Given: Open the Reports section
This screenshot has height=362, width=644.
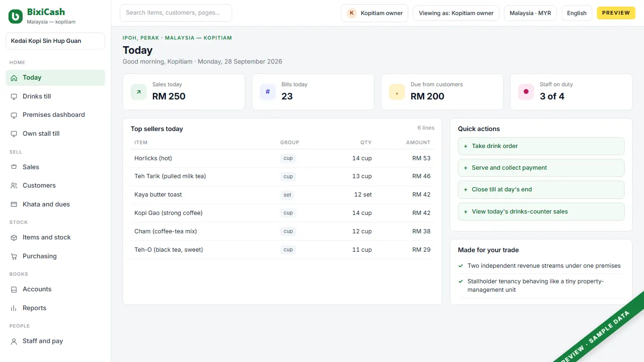Looking at the screenshot, I should pyautogui.click(x=55, y=308).
